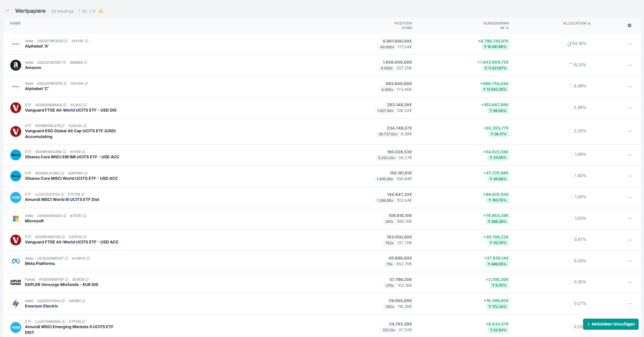The height and width of the screenshot is (337, 644).
Task: Open more options for Microsoft row
Action: pos(629,219)
